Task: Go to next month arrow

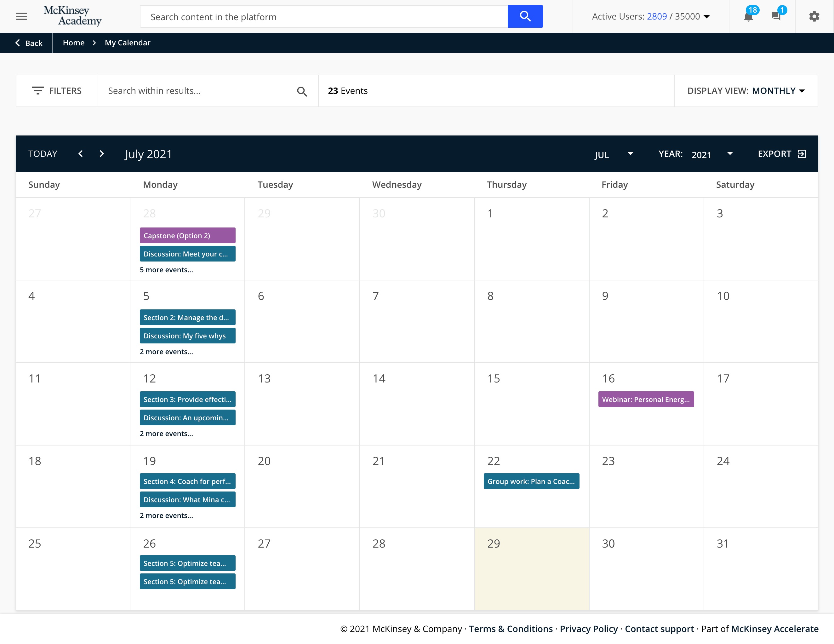Action: coord(102,154)
